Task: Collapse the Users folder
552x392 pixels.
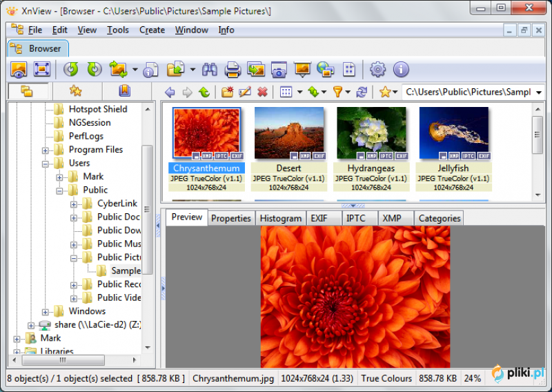Action: point(46,164)
